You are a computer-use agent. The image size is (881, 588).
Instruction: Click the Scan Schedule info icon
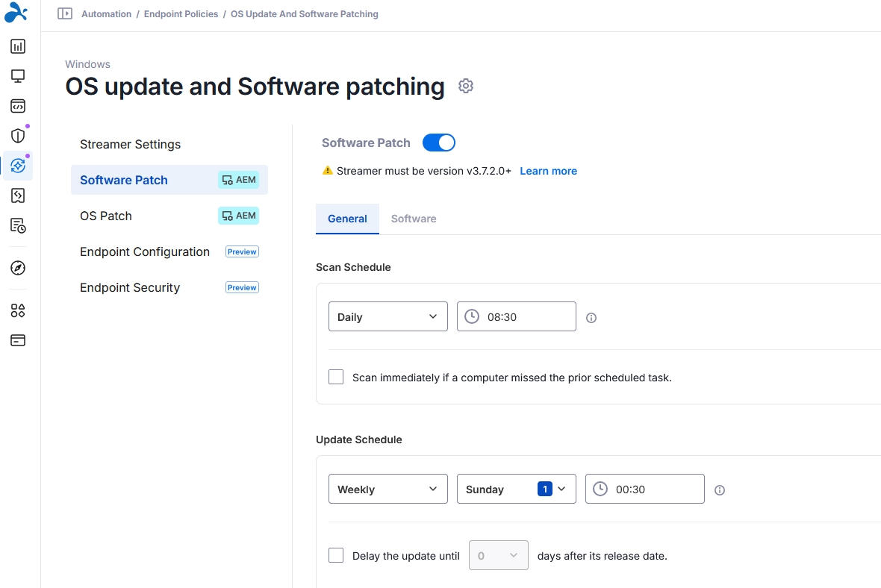[591, 318]
